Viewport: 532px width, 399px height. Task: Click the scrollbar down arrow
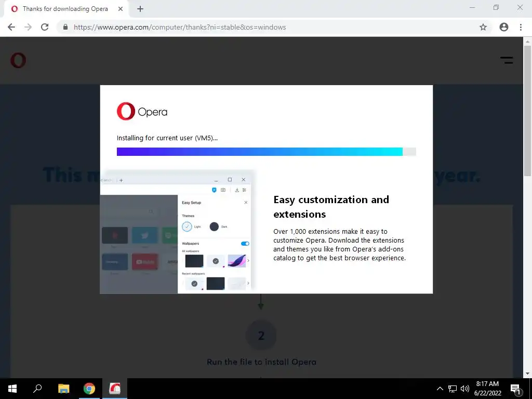[527, 374]
